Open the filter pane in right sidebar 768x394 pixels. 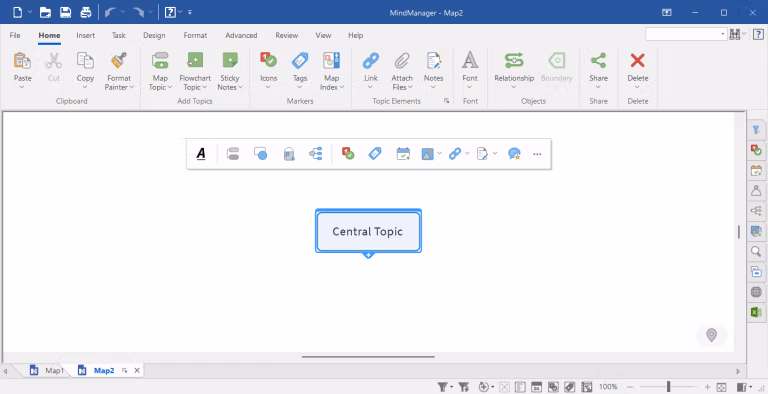coord(756,129)
